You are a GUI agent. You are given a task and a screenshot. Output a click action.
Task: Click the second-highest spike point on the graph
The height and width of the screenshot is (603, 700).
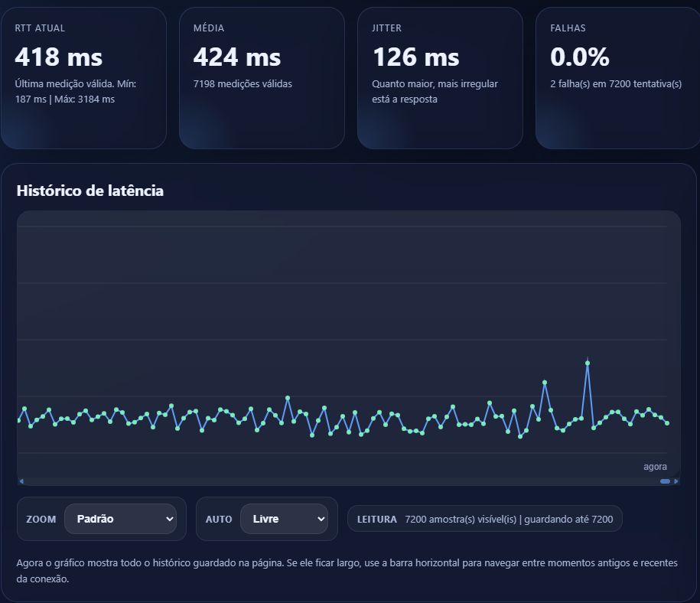(x=545, y=382)
